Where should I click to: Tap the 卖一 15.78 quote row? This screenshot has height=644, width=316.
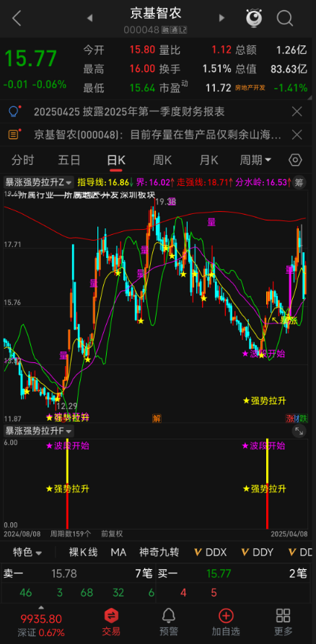(x=78, y=574)
